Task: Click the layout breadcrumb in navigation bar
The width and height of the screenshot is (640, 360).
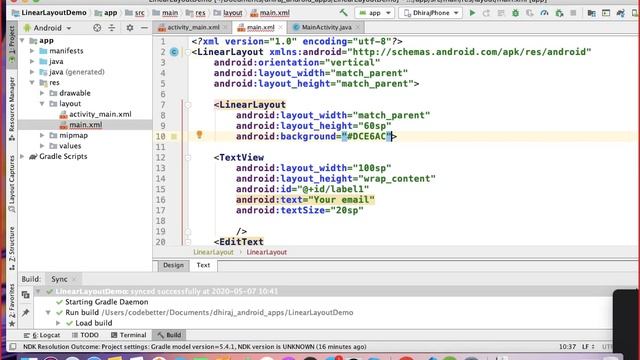Action: (x=229, y=13)
